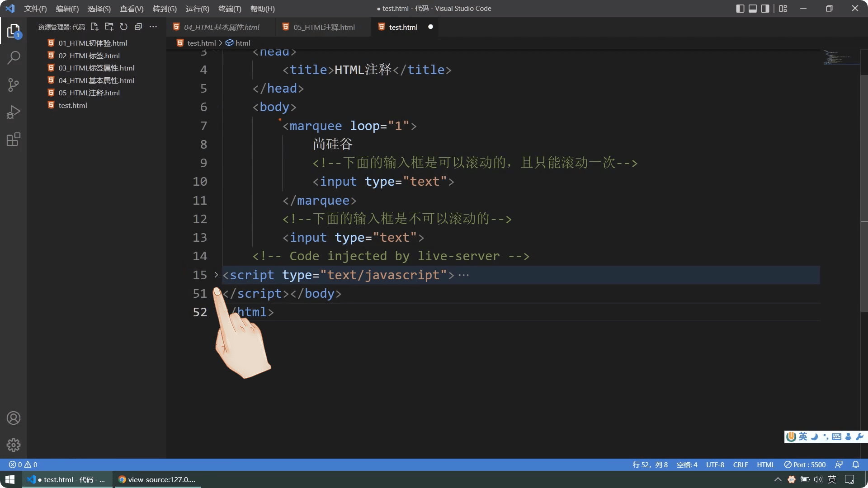868x488 pixels.
Task: Open the Manage gear settings icon
Action: 14,445
